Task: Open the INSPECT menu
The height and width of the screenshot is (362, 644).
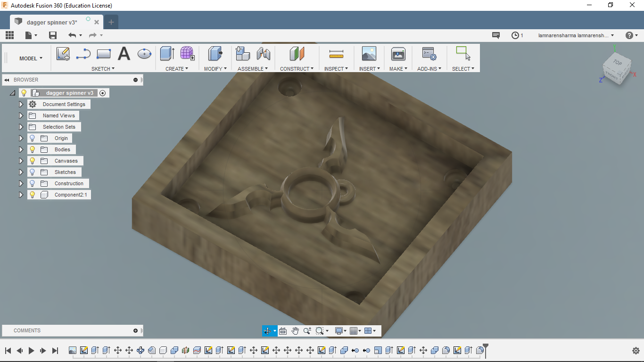Action: 336,69
